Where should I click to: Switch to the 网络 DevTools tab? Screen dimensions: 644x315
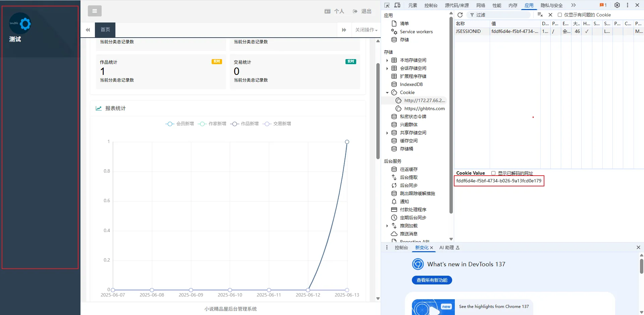tap(481, 5)
